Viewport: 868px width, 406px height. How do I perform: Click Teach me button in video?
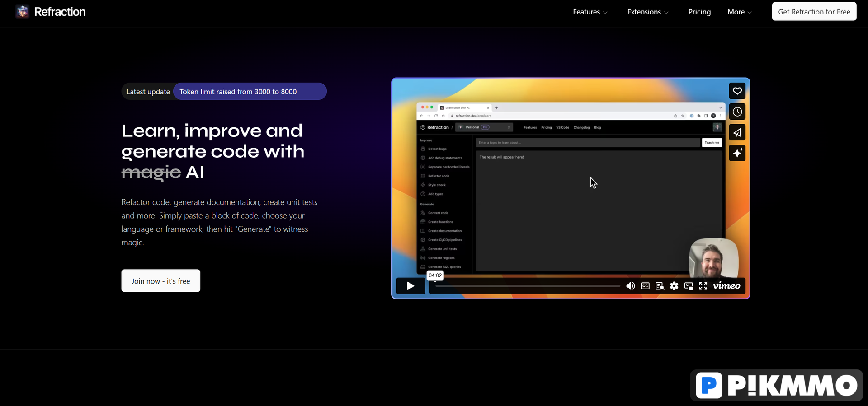(712, 143)
